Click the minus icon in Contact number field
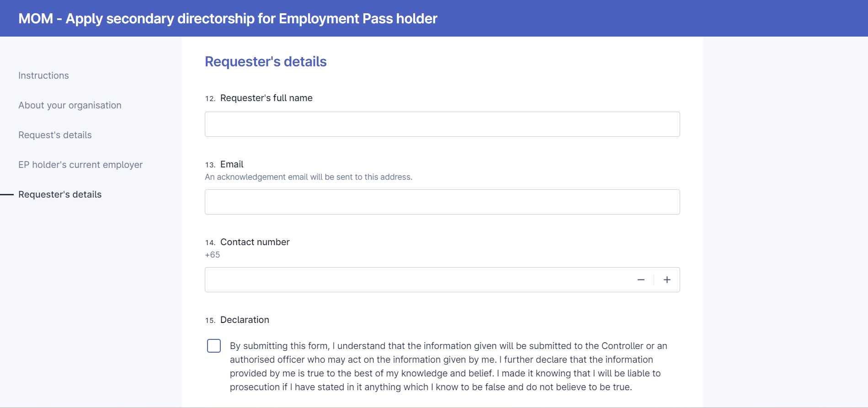Screen dimensions: 868x408 tap(641, 280)
